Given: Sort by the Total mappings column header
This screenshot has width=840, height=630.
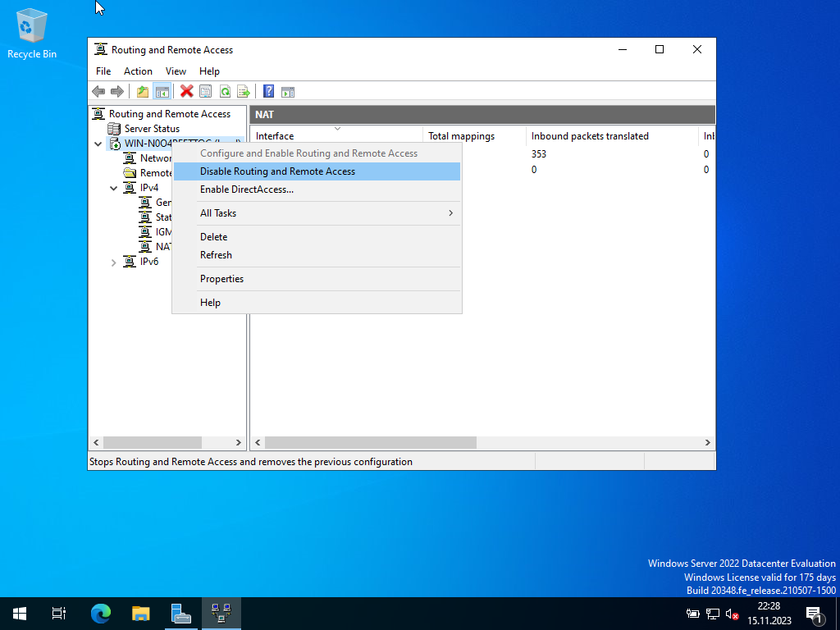Looking at the screenshot, I should point(475,135).
